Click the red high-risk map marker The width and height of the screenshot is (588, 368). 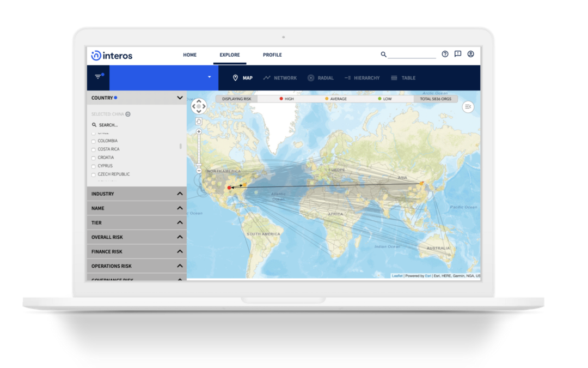tap(229, 188)
